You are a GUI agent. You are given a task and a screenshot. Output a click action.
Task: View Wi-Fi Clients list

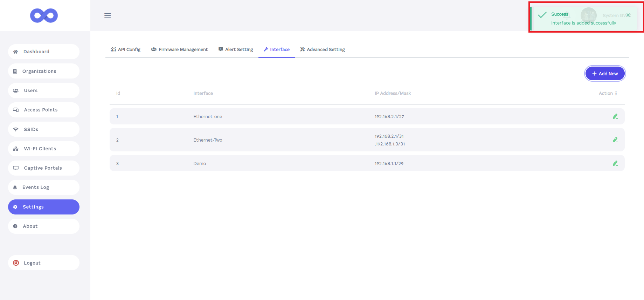coord(44,149)
